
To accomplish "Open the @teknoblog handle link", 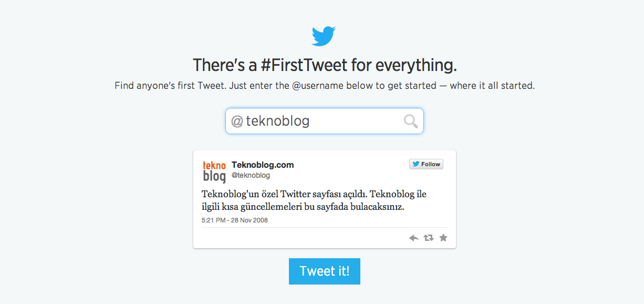I will pos(251,175).
